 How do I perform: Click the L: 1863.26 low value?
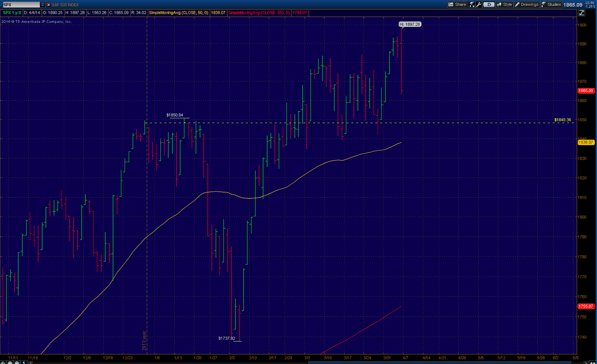click(x=97, y=13)
